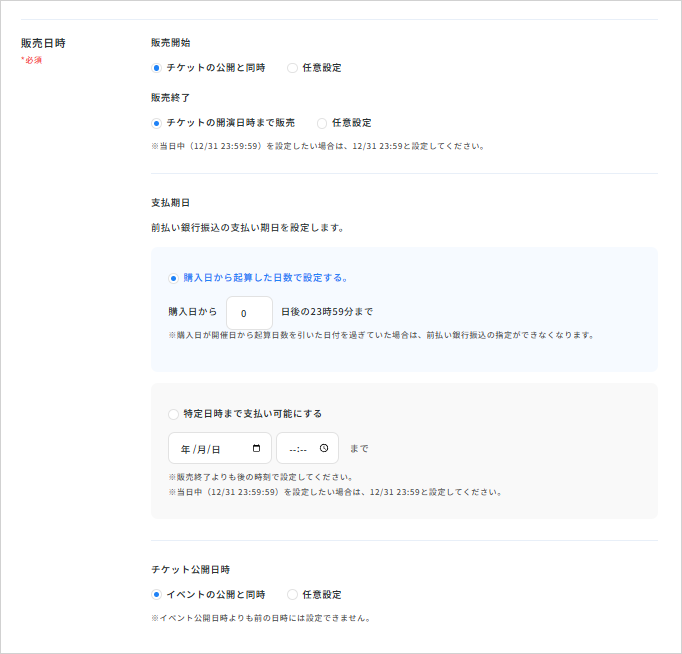This screenshot has width=682, height=654.
Task: Click the days count field after 購入日から
Action: (x=249, y=313)
